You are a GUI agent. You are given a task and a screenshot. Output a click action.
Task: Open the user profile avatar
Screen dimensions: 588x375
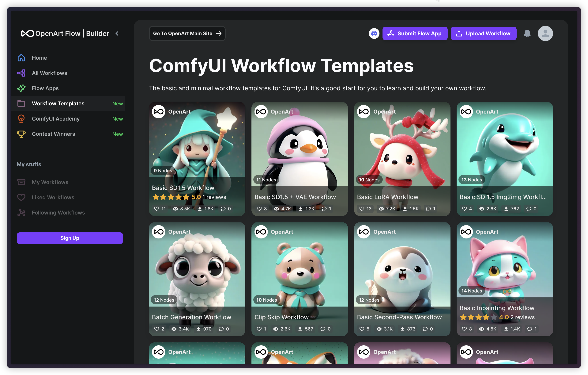click(545, 33)
